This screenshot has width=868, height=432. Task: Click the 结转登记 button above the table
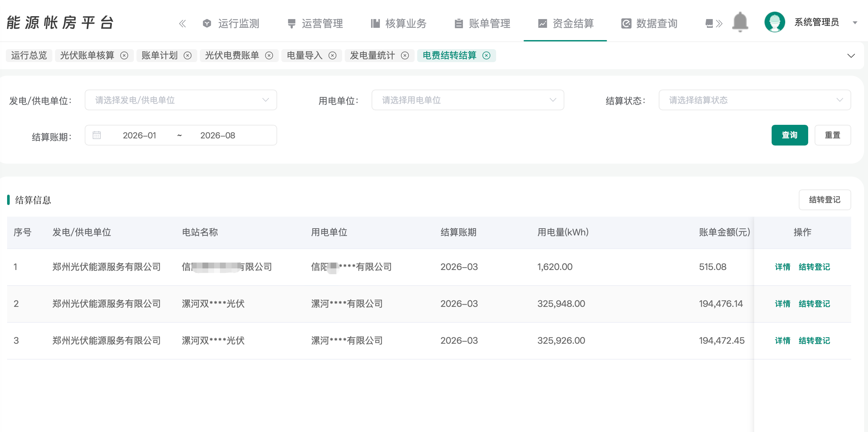[825, 200]
